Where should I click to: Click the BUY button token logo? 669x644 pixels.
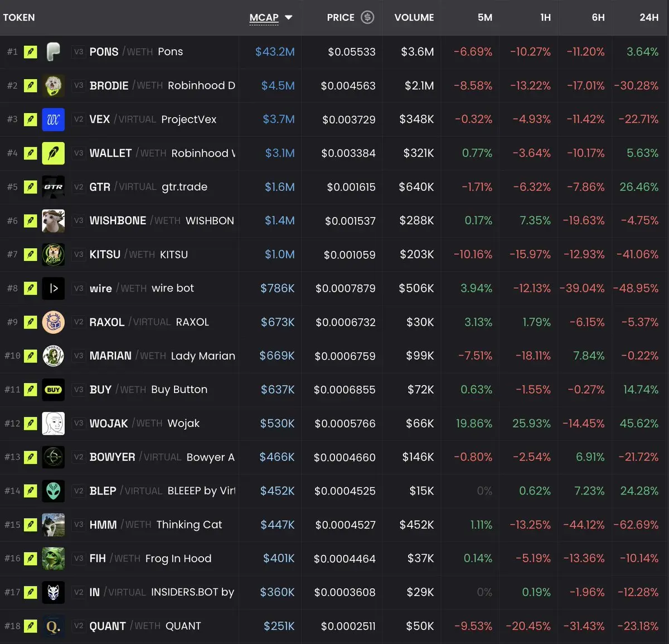[54, 389]
